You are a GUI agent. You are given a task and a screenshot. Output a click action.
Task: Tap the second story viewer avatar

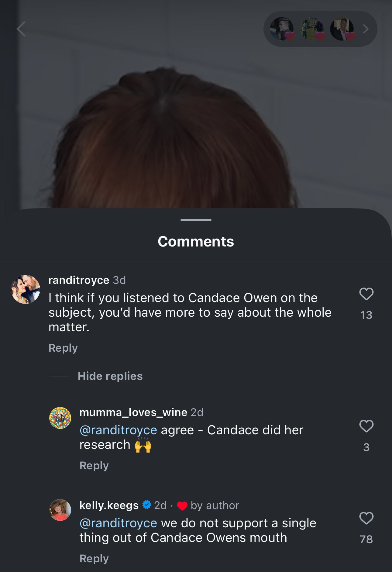(312, 29)
